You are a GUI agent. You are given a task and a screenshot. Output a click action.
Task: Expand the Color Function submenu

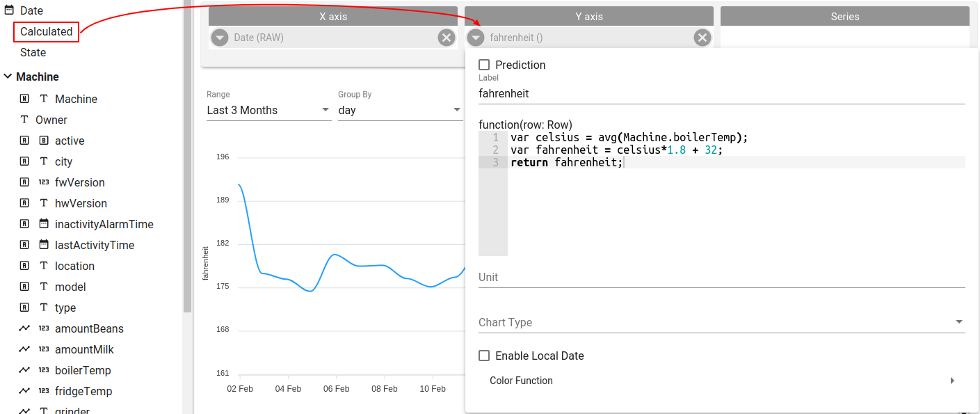pos(721,381)
